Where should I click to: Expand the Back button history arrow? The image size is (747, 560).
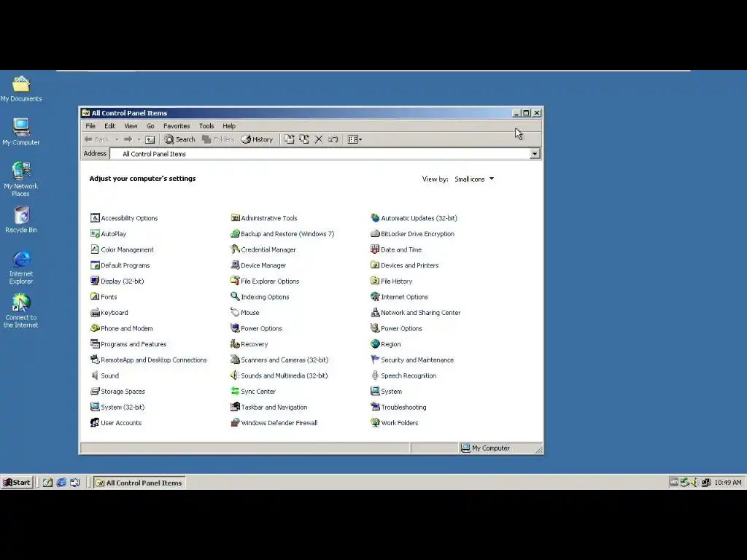tap(117, 139)
